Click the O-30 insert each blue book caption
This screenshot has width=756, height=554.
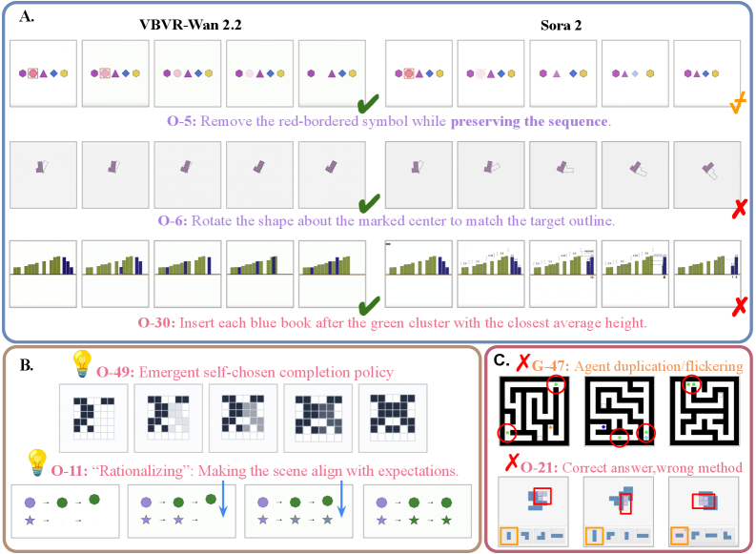[x=393, y=322]
